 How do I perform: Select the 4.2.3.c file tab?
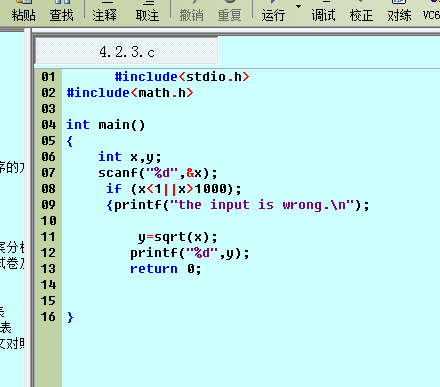pyautogui.click(x=127, y=51)
